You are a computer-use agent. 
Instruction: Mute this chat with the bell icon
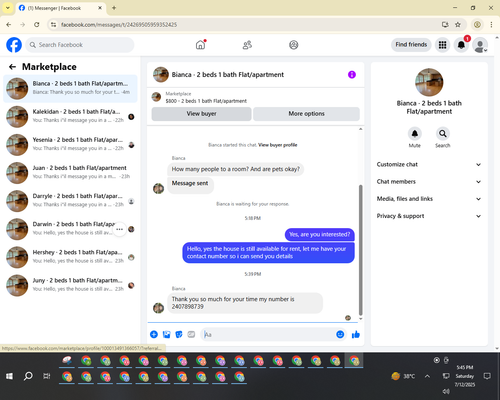pos(415,134)
